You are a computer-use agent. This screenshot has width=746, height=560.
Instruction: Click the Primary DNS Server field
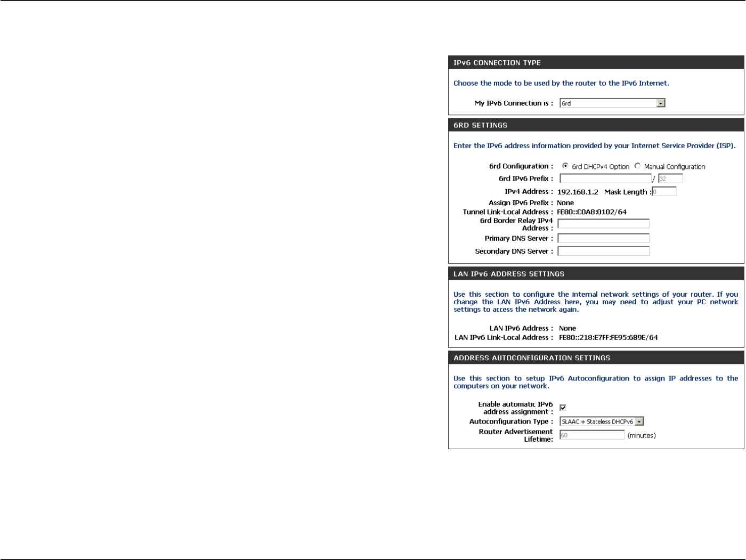tap(603, 238)
